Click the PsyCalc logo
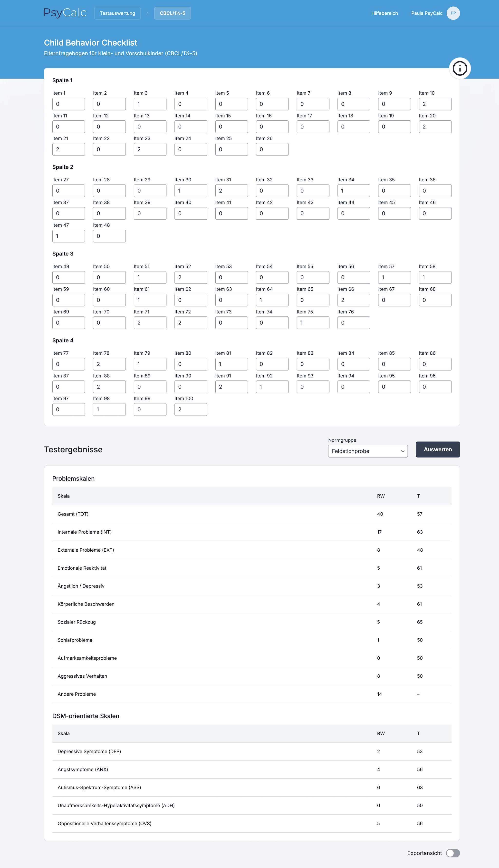The height and width of the screenshot is (868, 499). [65, 13]
